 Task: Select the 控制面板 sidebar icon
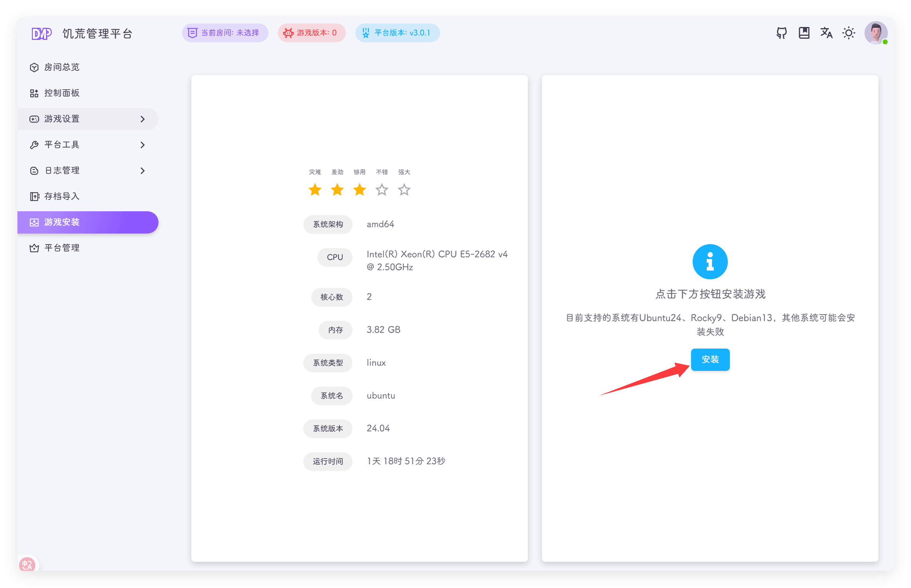coord(34,93)
